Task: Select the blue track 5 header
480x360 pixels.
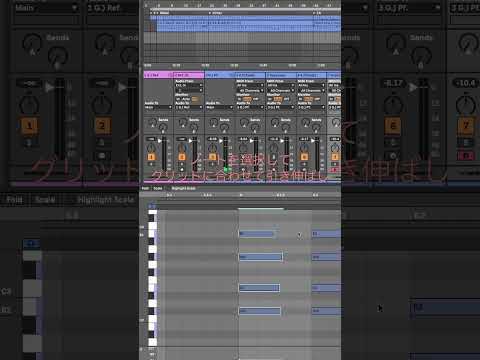Action: pyautogui.click(x=281, y=75)
